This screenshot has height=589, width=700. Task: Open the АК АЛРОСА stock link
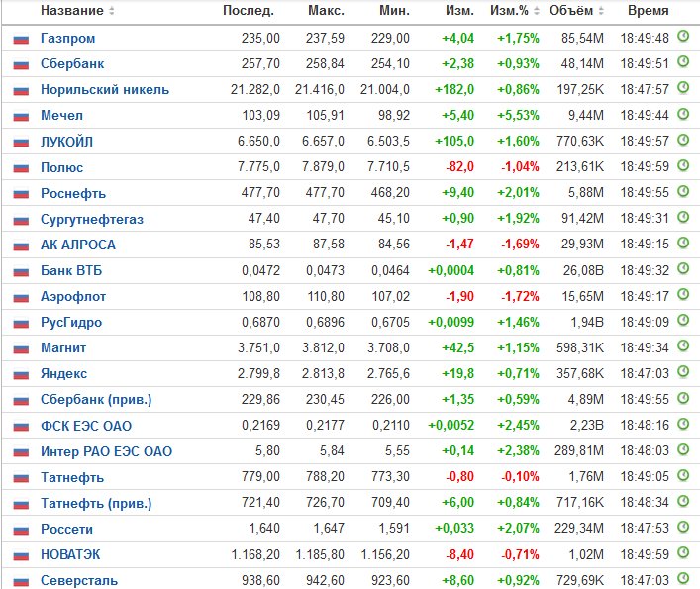pyautogui.click(x=78, y=245)
